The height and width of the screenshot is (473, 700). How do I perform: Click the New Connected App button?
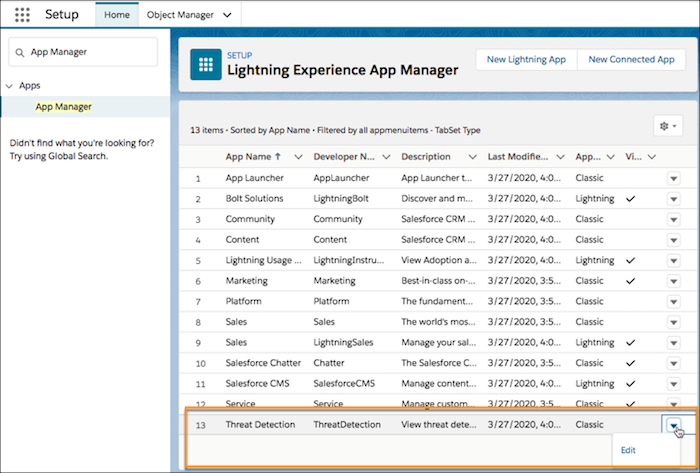tap(631, 59)
